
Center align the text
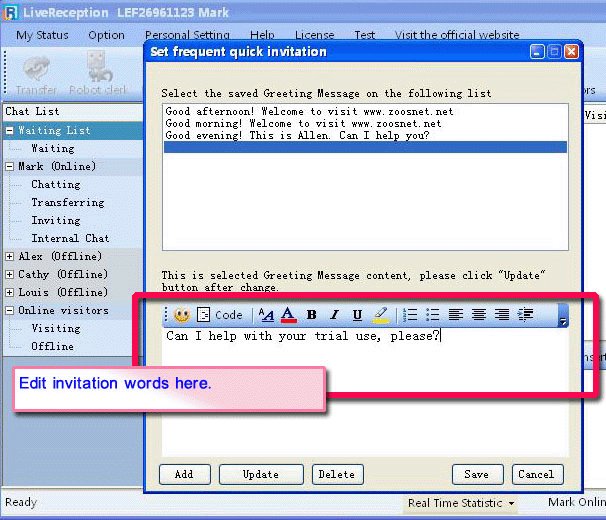(479, 315)
